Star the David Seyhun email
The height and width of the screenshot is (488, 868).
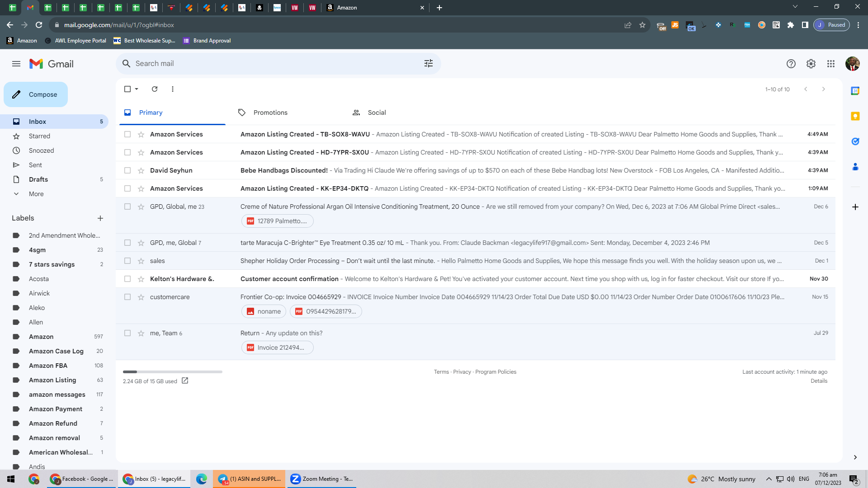coord(141,170)
